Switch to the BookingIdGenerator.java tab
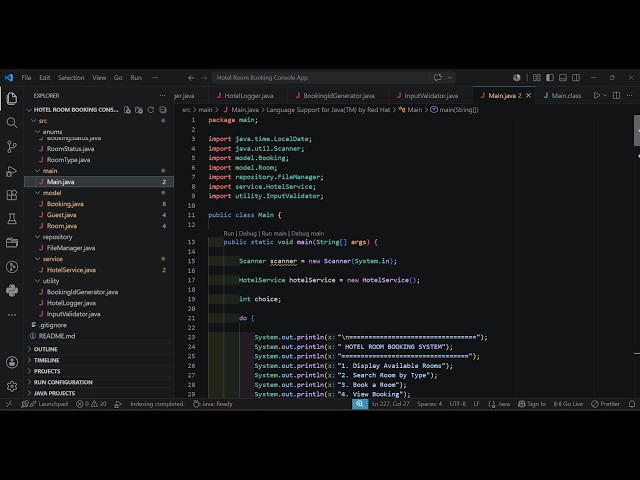The width and height of the screenshot is (640, 480). pos(338,96)
